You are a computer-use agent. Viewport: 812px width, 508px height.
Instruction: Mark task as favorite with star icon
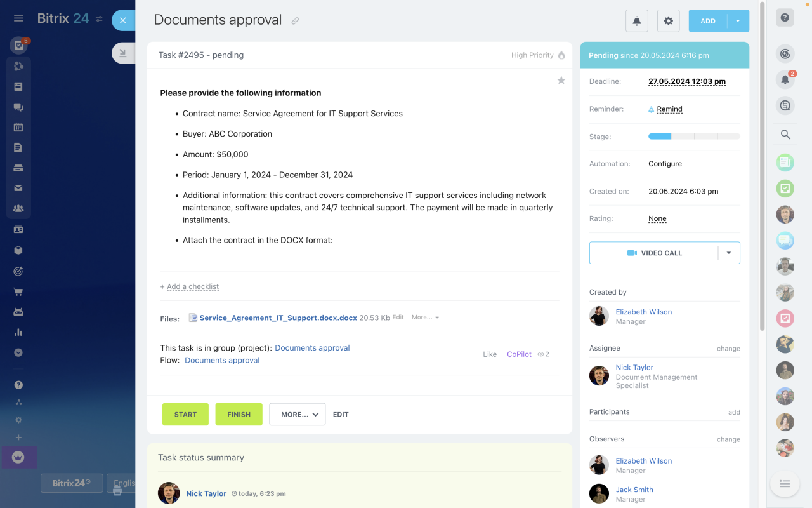[x=561, y=80]
